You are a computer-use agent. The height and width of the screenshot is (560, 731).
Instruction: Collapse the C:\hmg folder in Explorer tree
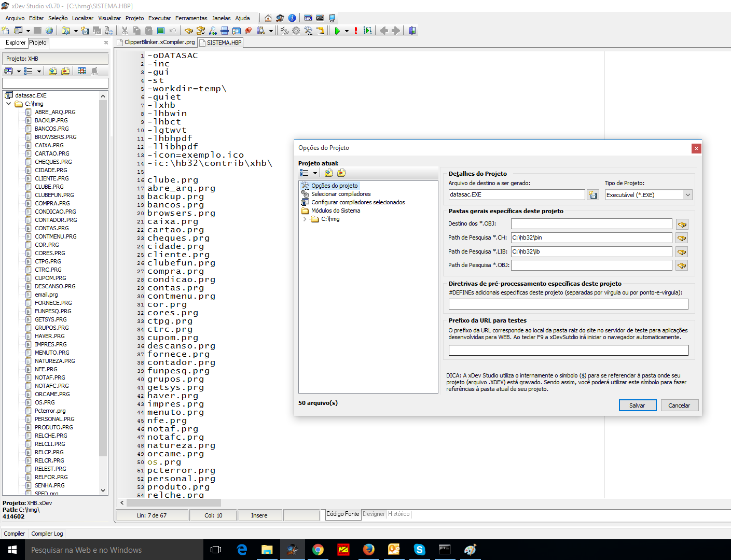click(9, 104)
